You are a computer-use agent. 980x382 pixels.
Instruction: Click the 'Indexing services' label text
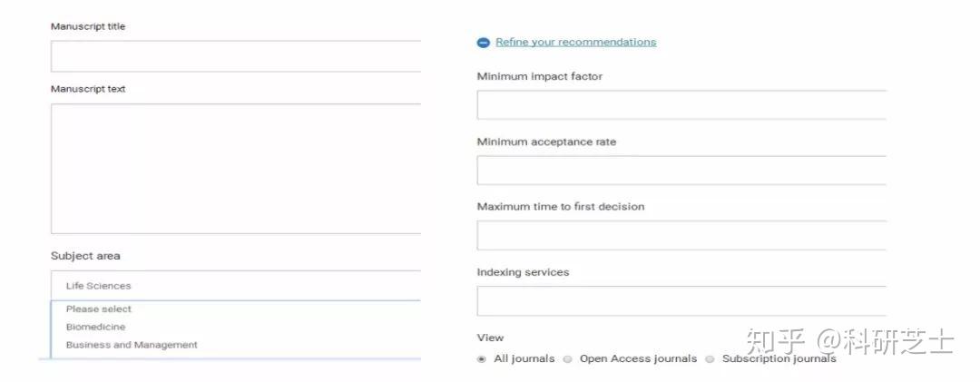523,272
